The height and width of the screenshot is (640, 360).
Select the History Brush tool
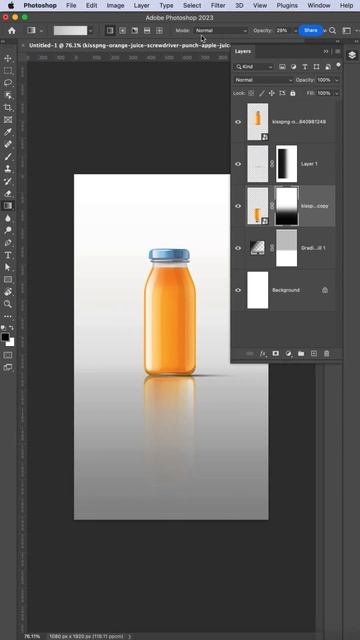pyautogui.click(x=8, y=181)
